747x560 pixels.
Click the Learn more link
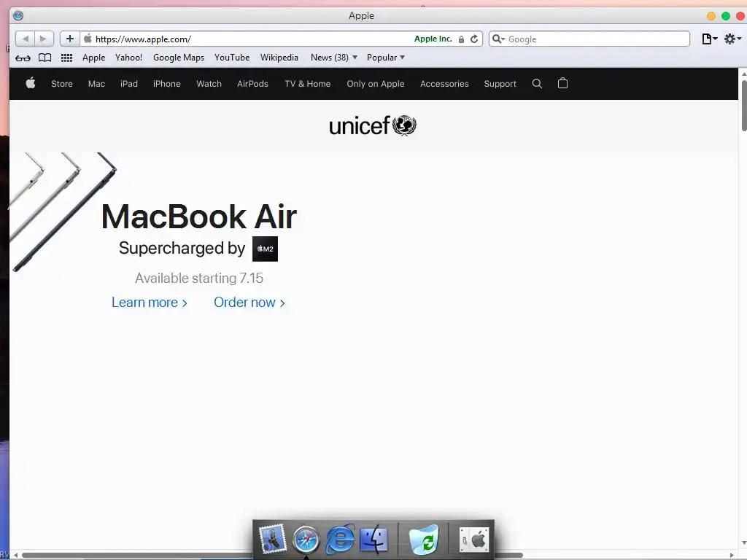[149, 303]
